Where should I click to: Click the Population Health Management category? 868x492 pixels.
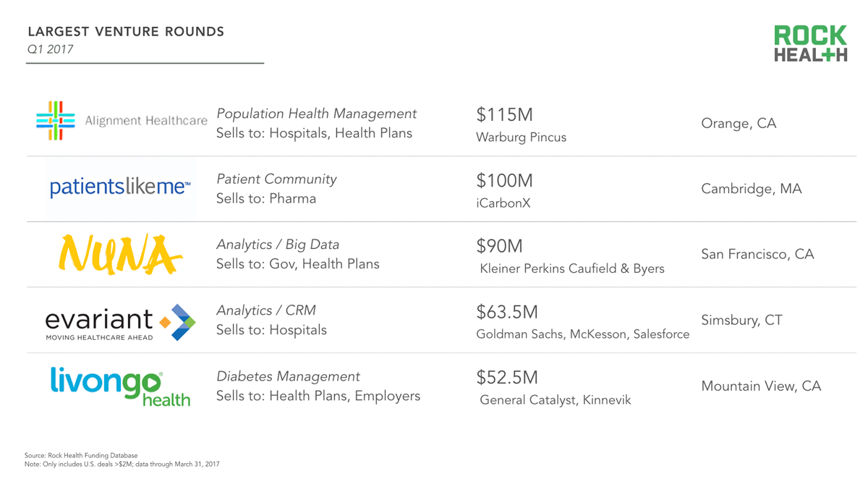[317, 114]
